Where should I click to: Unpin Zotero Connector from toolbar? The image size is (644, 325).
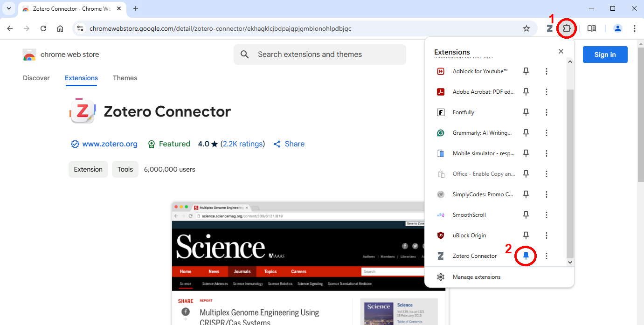coord(526,256)
